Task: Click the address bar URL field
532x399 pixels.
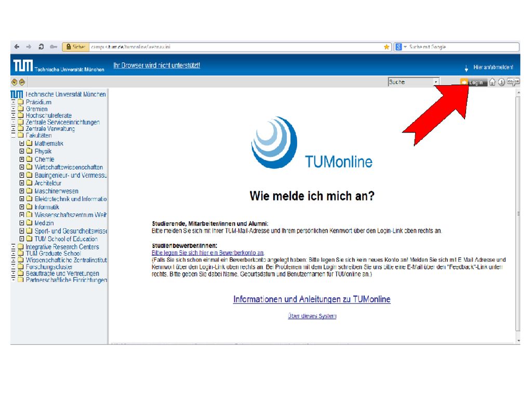Action: (236, 47)
